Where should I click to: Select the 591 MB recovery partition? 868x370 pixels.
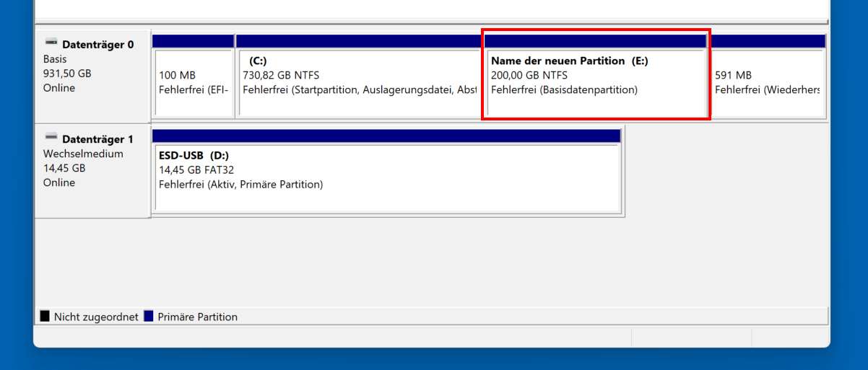pyautogui.click(x=768, y=76)
